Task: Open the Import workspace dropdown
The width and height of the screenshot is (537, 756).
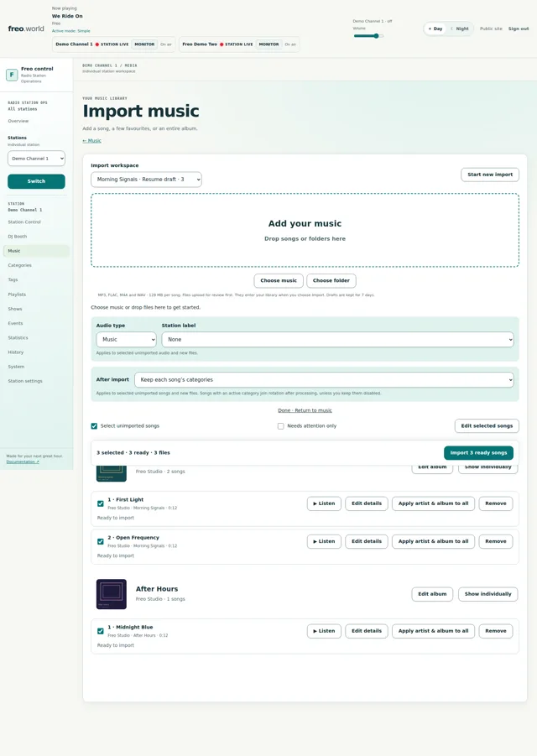Action: point(146,180)
